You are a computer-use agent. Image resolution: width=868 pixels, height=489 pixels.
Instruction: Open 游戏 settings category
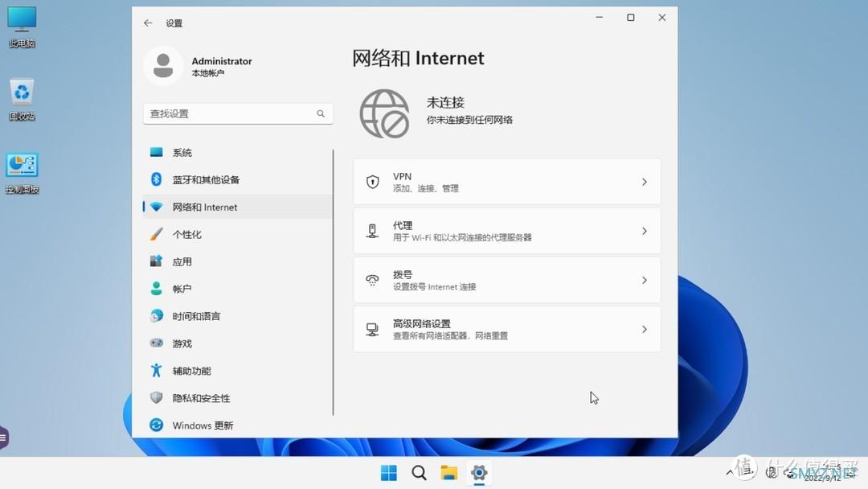[237, 343]
